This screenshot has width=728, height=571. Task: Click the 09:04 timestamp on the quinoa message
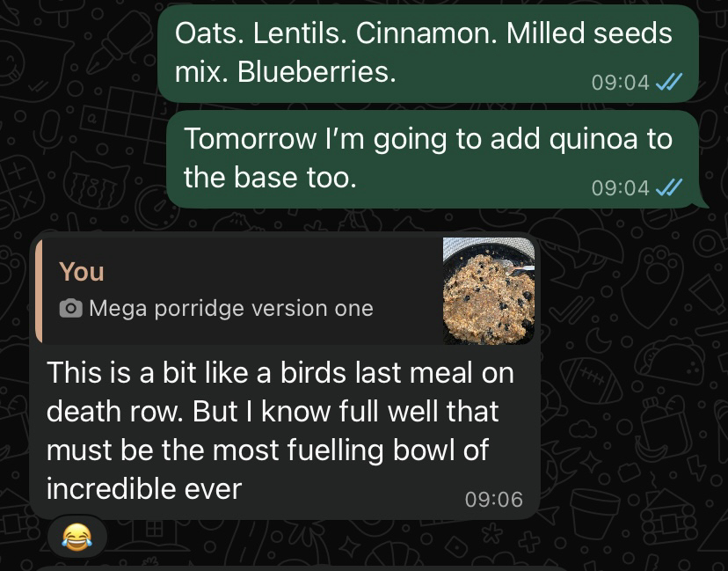pos(621,187)
